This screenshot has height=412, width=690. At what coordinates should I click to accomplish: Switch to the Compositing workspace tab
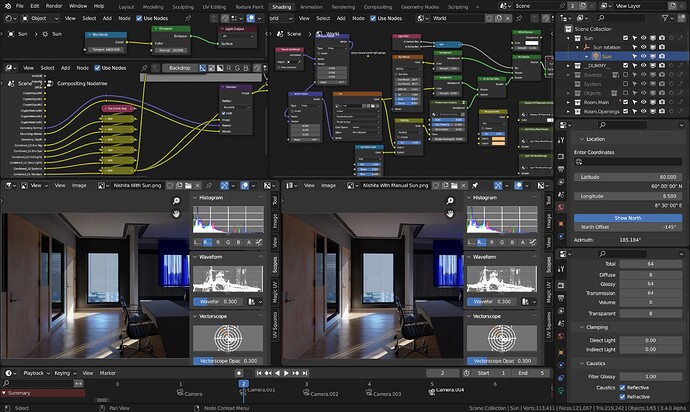[x=378, y=7]
